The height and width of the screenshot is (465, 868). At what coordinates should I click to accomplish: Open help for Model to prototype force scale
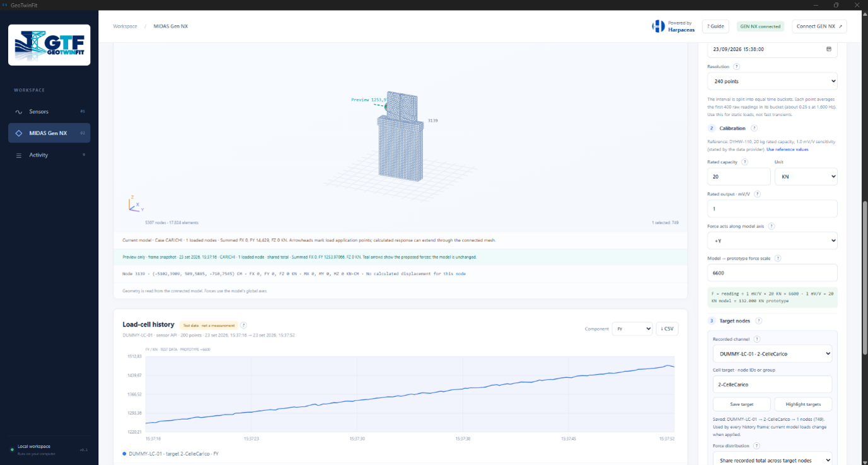(x=777, y=258)
